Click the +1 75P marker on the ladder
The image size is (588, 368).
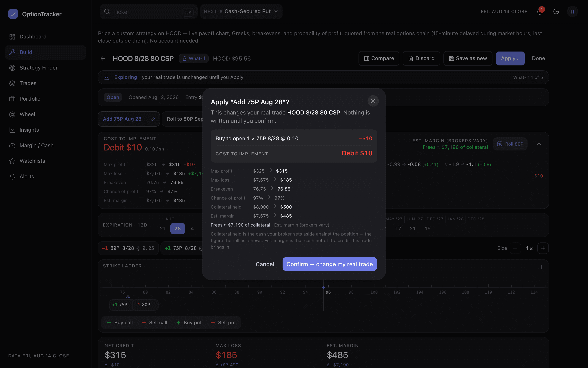pos(120,305)
